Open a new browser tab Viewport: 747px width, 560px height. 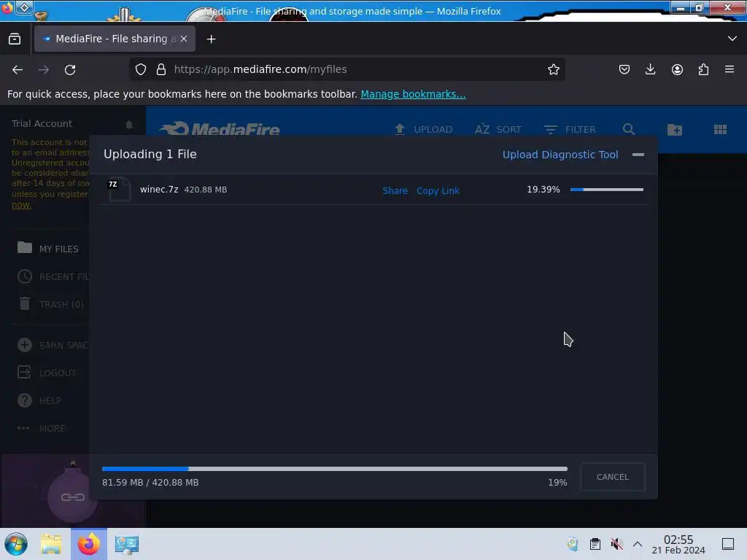211,39
